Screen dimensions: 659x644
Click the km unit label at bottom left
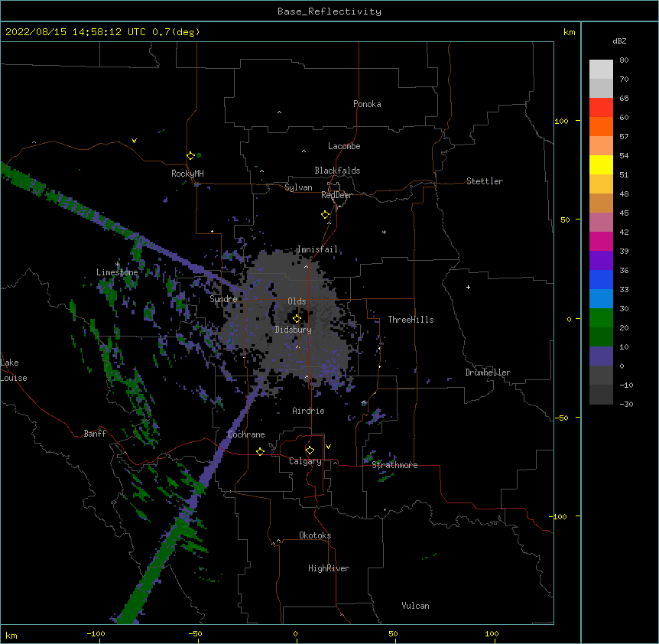tap(11, 635)
